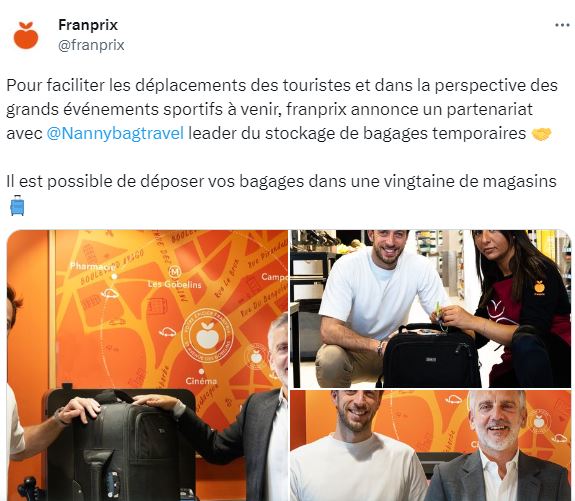Click the Franprix logo on the woman's jacket

539,288
